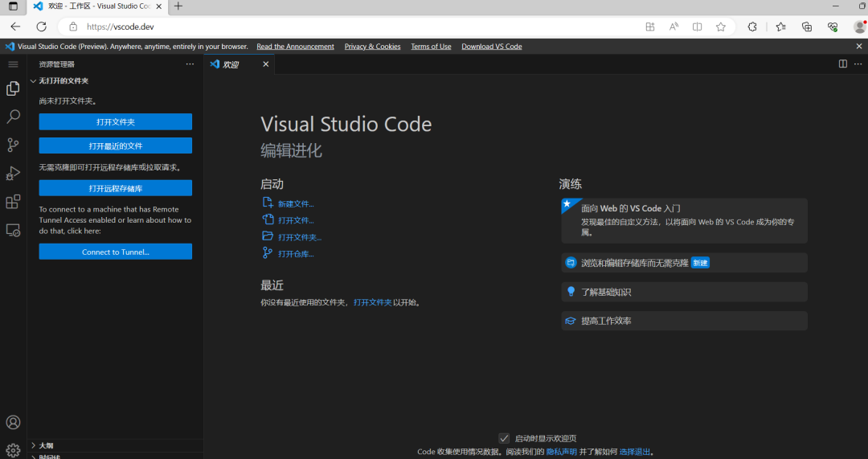Click 打开文件... start link
The height and width of the screenshot is (459, 868).
(x=296, y=220)
